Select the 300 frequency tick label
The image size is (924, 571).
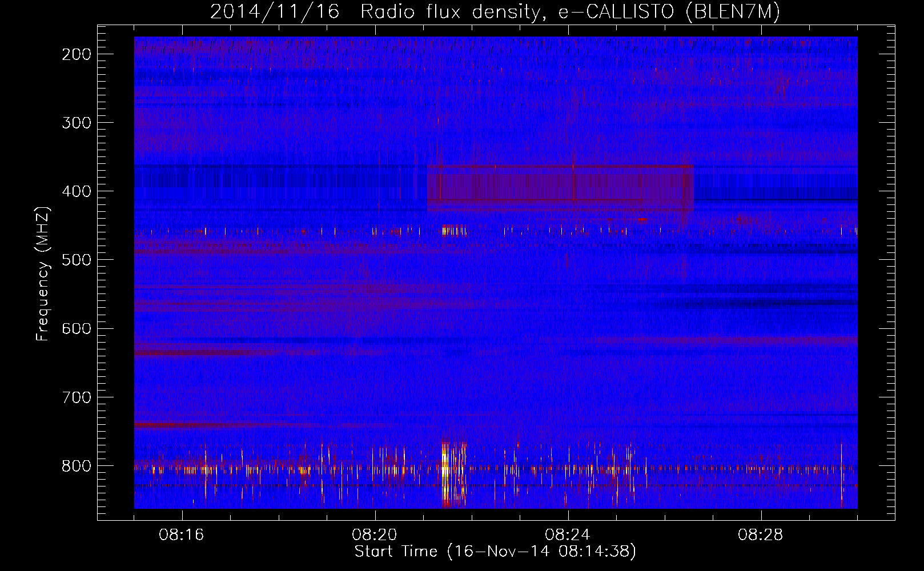click(x=77, y=123)
